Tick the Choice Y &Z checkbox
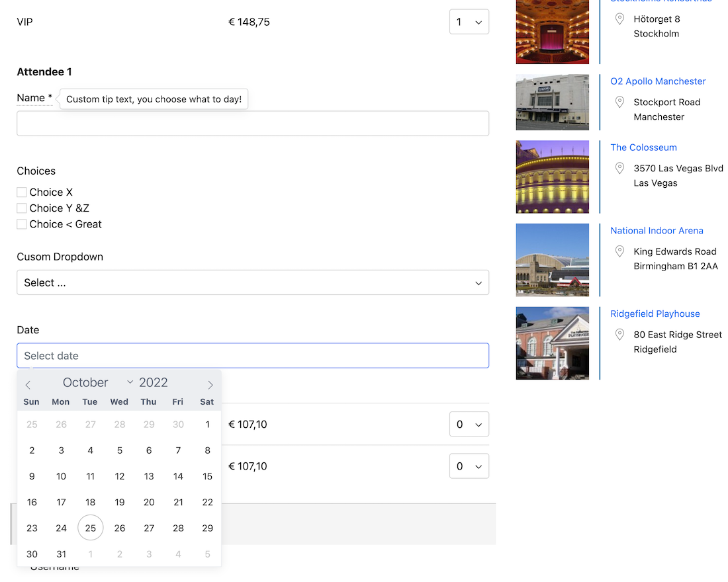Screen dimensions: 728x582 [22, 208]
